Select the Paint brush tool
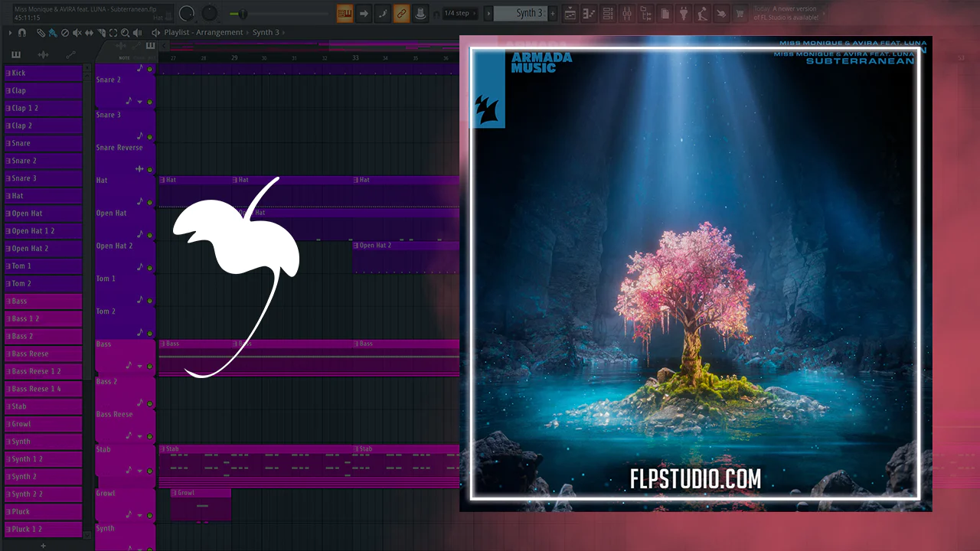The image size is (980, 551). click(52, 32)
